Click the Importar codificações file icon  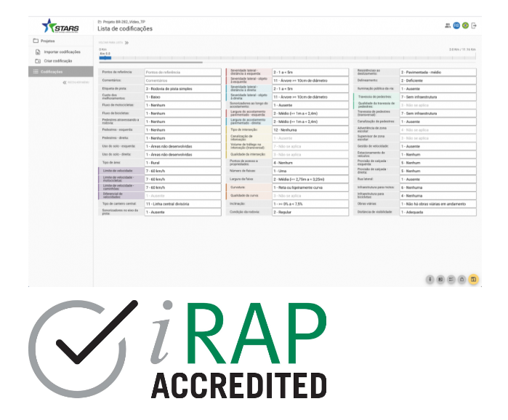pyautogui.click(x=38, y=52)
